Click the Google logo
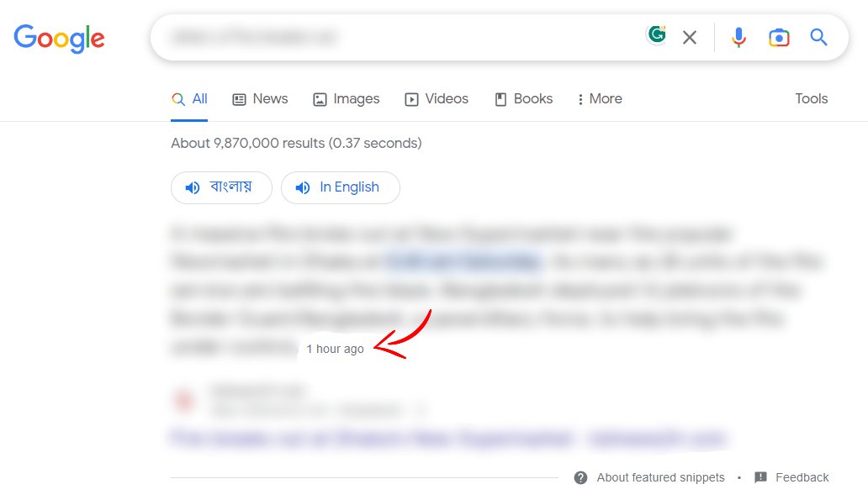Image resolution: width=868 pixels, height=500 pixels. 59,38
